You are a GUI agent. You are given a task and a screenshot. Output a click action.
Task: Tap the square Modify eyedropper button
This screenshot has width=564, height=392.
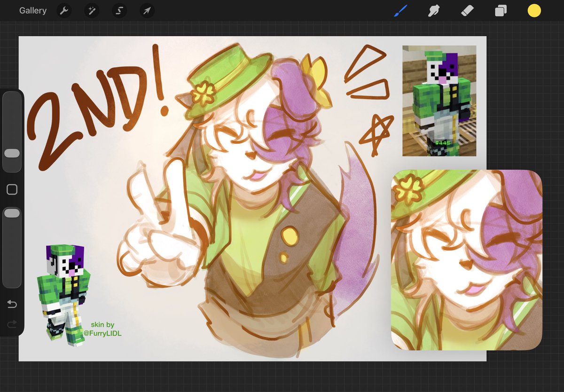coord(12,189)
